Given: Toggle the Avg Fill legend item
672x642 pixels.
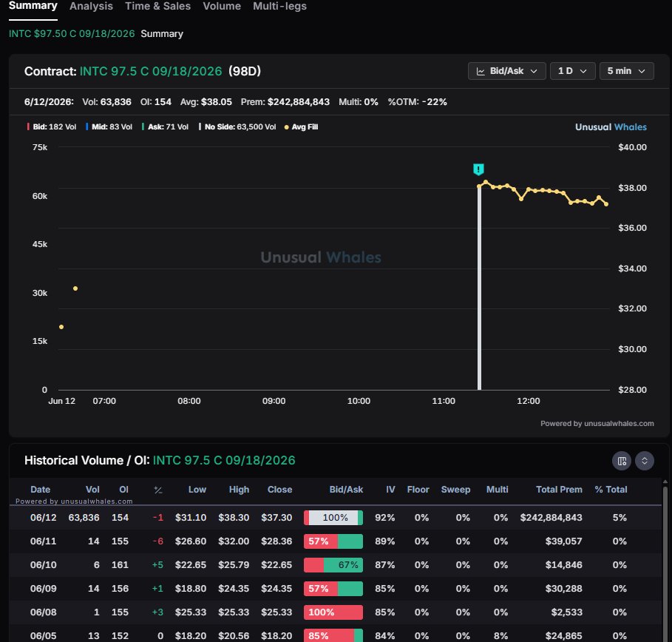Looking at the screenshot, I should (302, 127).
